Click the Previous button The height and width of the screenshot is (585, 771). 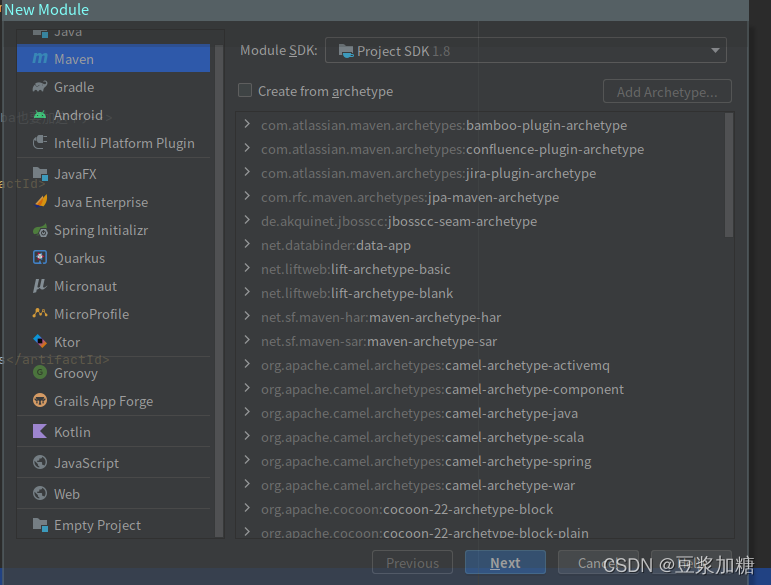pyautogui.click(x=412, y=562)
